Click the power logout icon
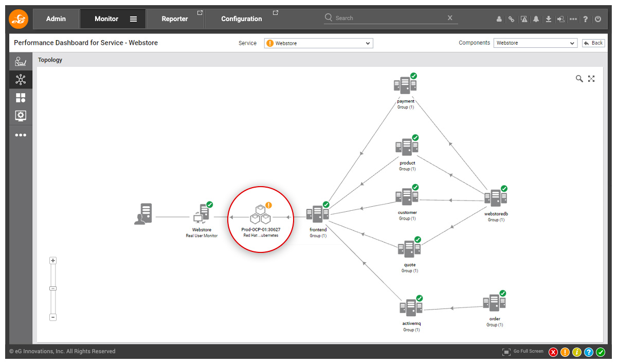Screen dimensions: 617x364 [598, 19]
